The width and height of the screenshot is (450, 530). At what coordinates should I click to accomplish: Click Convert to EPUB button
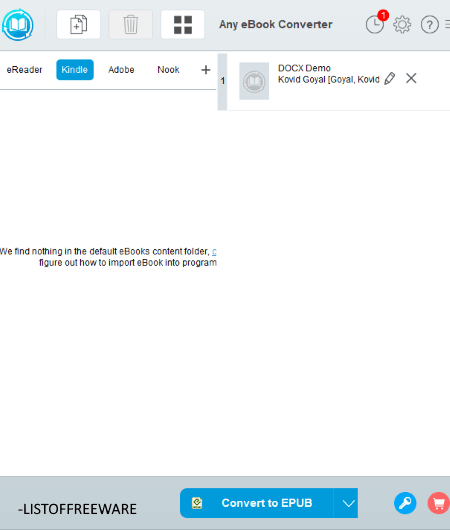tap(257, 503)
